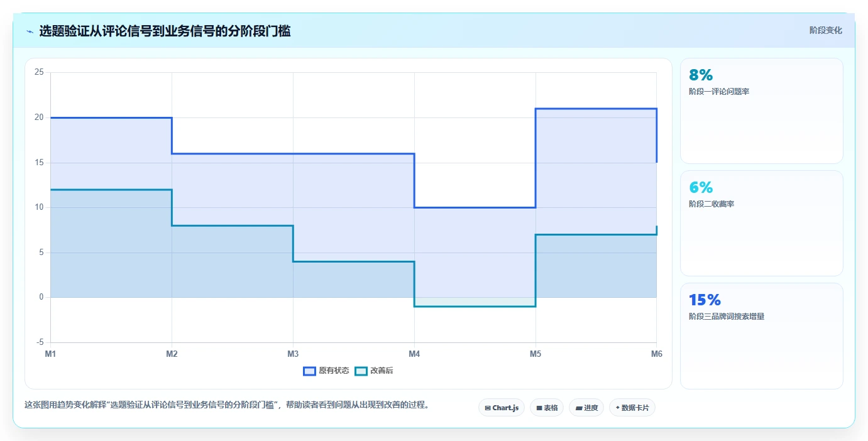
Task: Click the 阶段一评论问题率 caption
Action: click(x=719, y=92)
